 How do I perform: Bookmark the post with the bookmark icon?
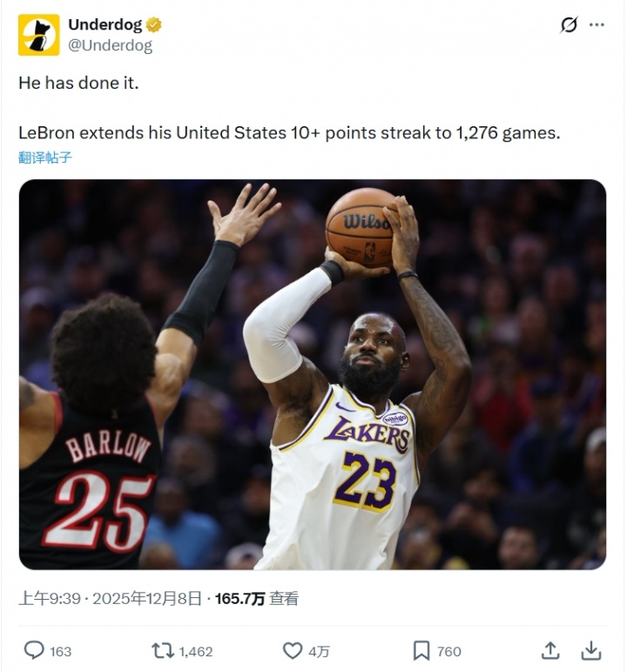click(421, 650)
